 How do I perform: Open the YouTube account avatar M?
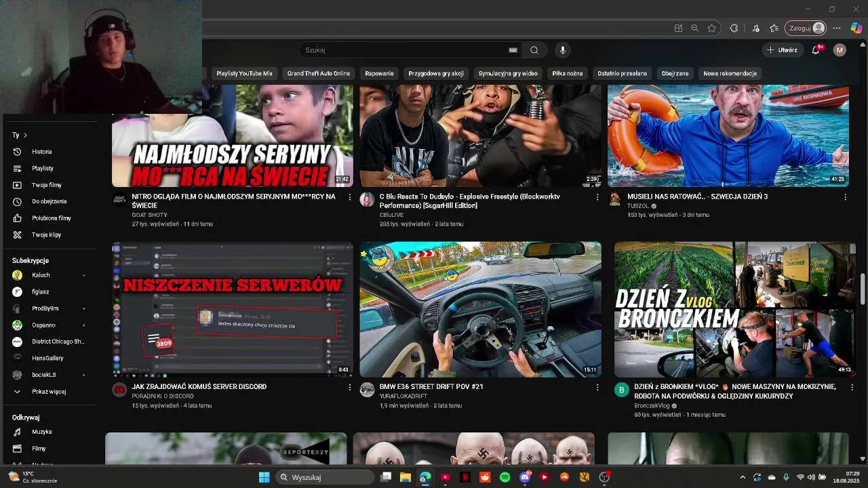[x=840, y=50]
